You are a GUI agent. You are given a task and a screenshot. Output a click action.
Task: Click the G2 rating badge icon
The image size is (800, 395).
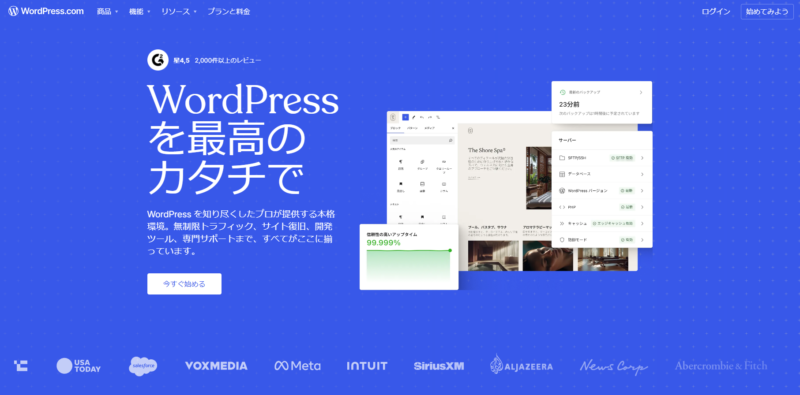158,60
